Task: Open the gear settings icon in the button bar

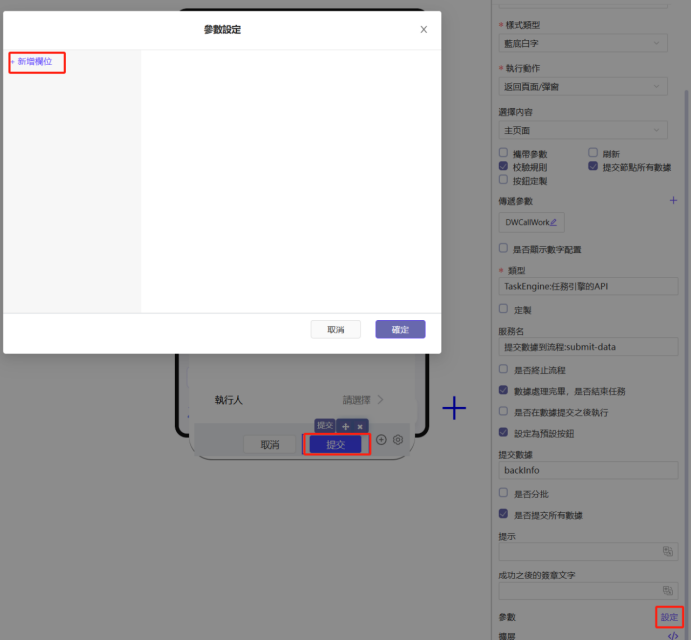Action: 398,440
